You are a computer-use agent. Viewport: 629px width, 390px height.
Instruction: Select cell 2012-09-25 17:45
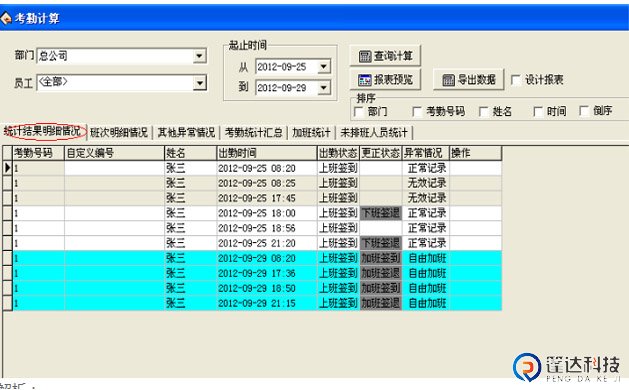pyautogui.click(x=267, y=198)
